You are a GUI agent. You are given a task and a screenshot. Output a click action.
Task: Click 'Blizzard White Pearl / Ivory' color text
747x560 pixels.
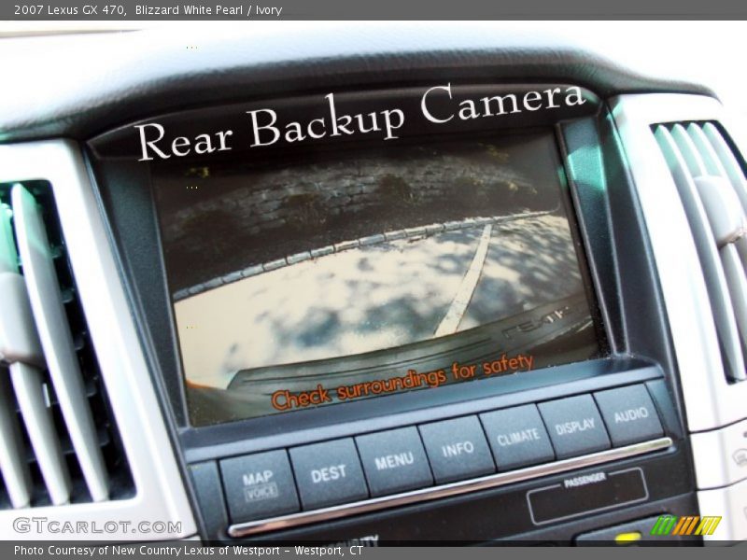(x=208, y=9)
